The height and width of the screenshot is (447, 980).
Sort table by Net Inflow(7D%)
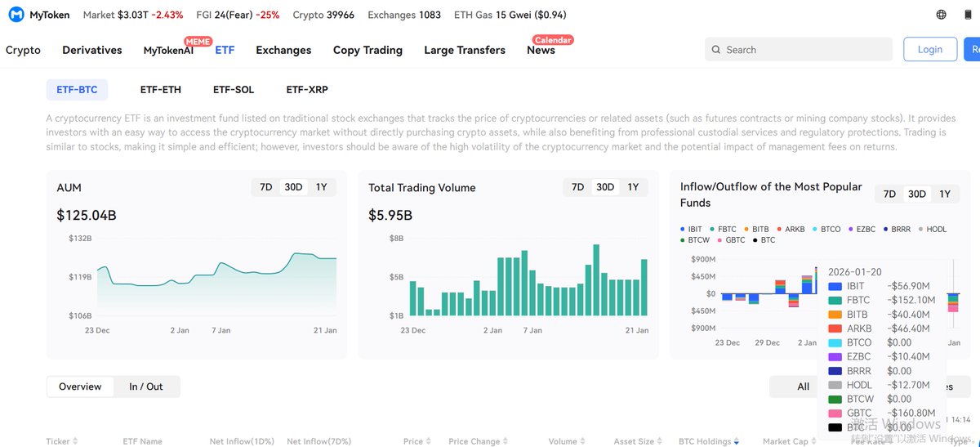click(321, 441)
